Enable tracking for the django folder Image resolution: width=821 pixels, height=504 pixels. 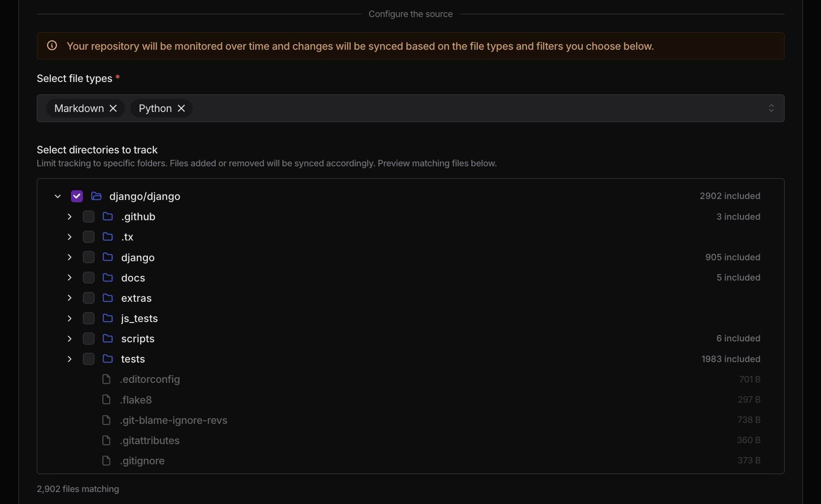88,257
